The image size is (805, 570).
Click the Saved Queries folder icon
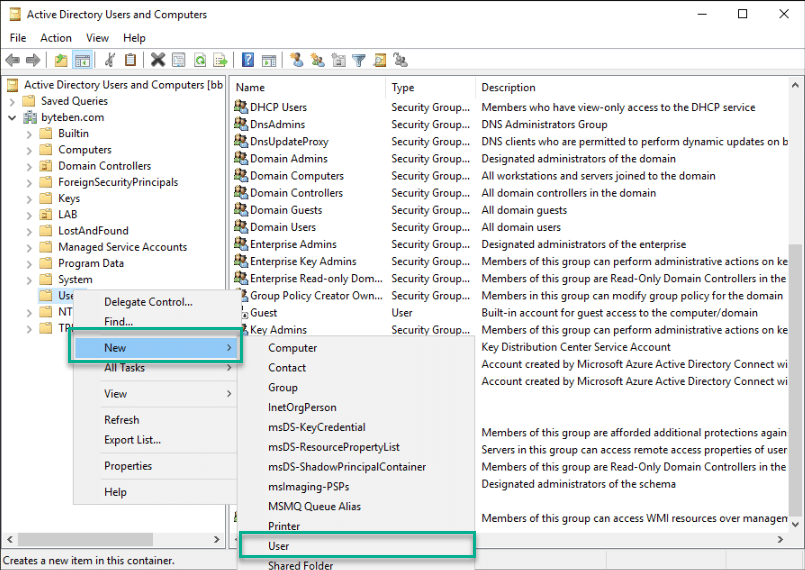tap(29, 101)
